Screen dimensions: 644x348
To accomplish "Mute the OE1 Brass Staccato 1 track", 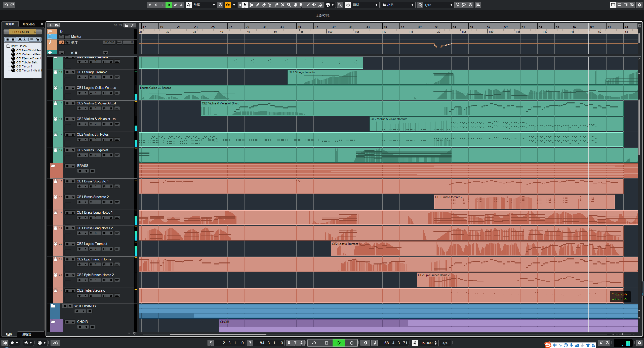I will tap(67, 181).
